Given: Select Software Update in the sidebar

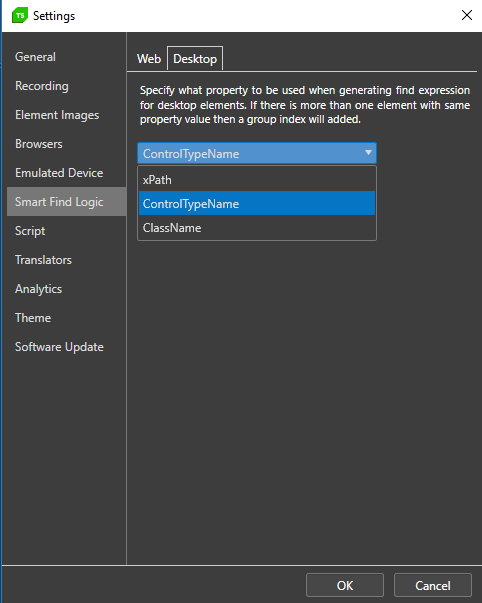Looking at the screenshot, I should 59,347.
